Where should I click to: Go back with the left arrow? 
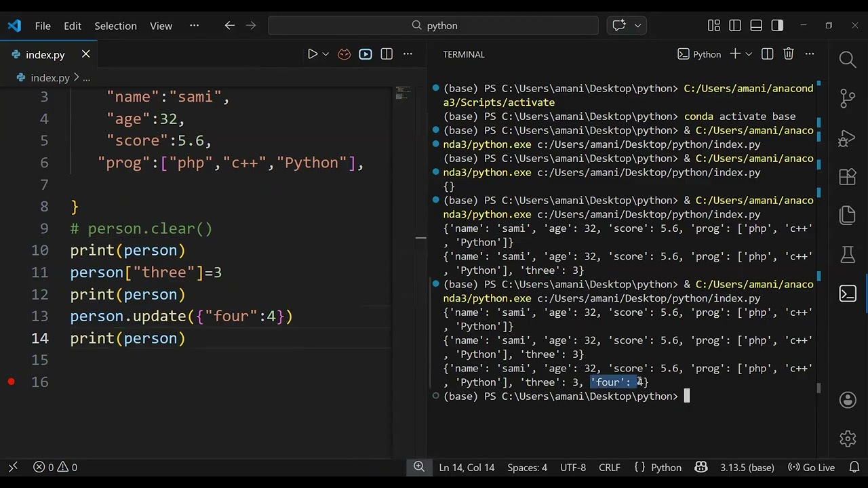230,26
